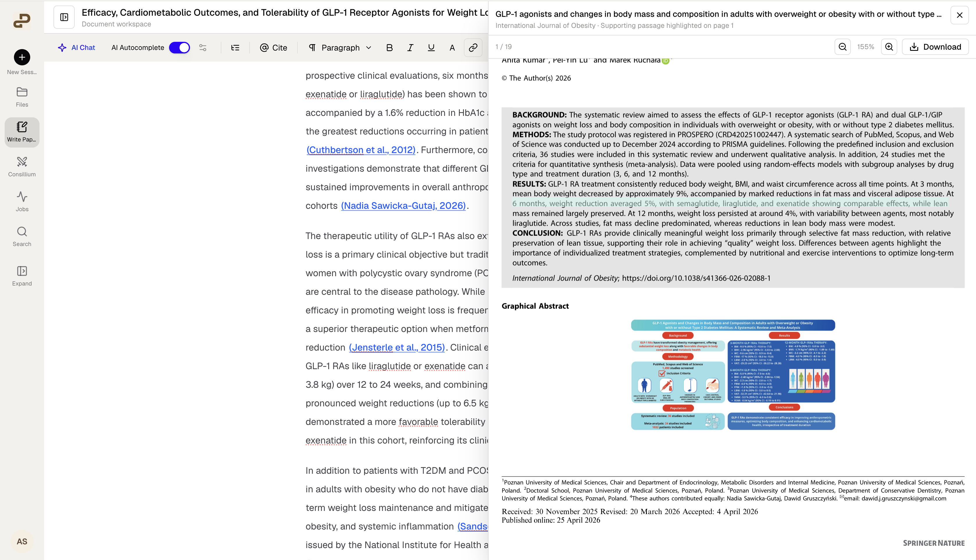
Task: Click the Document workspace subtitle
Action: tap(116, 24)
